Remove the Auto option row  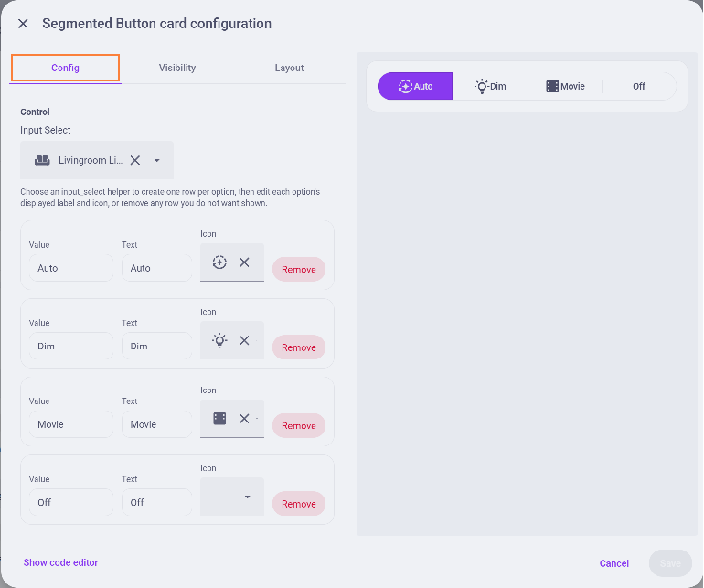point(299,270)
